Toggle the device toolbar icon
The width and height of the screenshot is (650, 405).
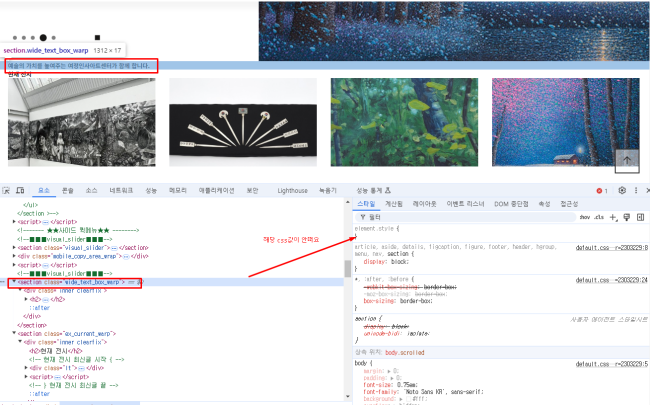[20, 190]
